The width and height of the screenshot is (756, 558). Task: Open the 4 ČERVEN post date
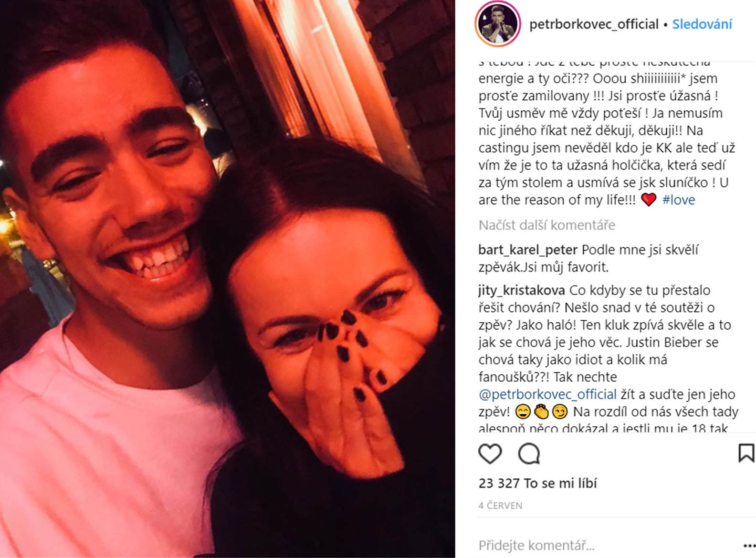click(x=501, y=505)
